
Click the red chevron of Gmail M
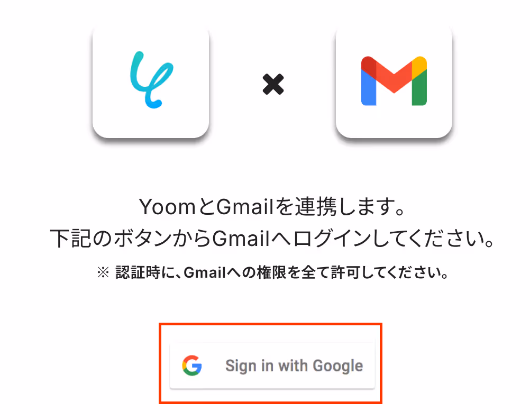pyautogui.click(x=394, y=75)
